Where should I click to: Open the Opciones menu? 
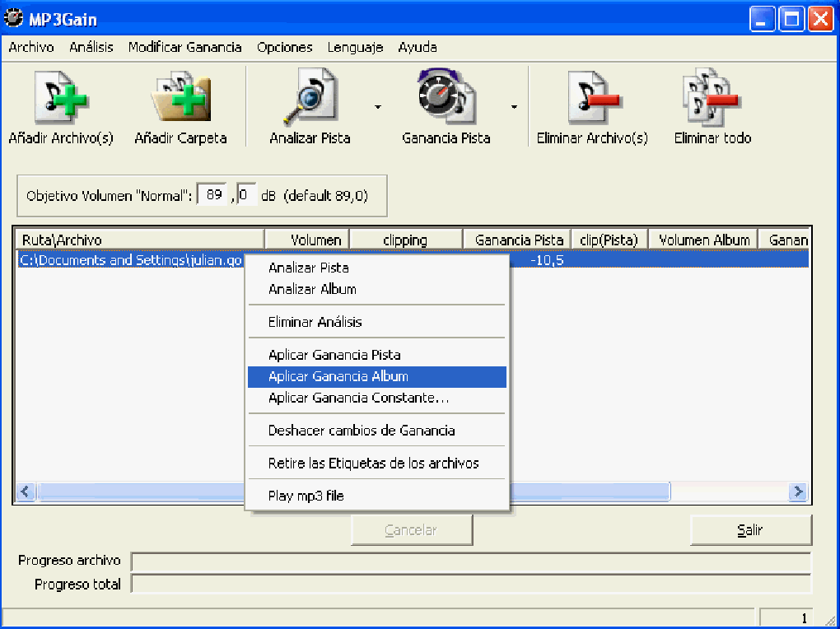pos(284,47)
